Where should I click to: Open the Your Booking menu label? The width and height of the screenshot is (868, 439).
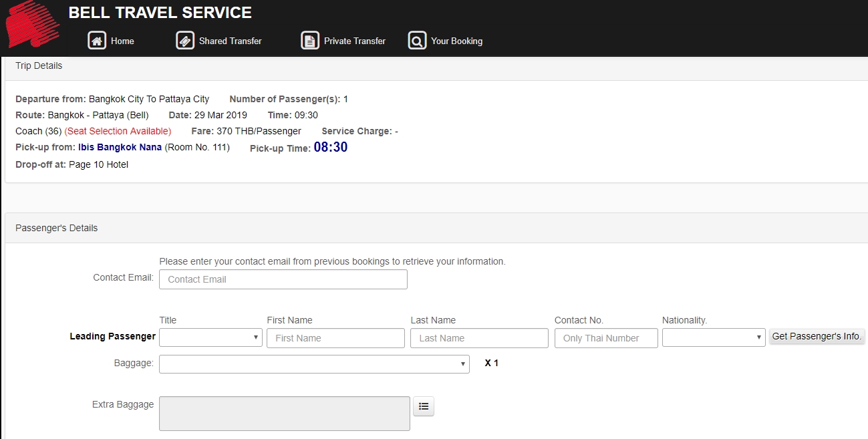[456, 41]
